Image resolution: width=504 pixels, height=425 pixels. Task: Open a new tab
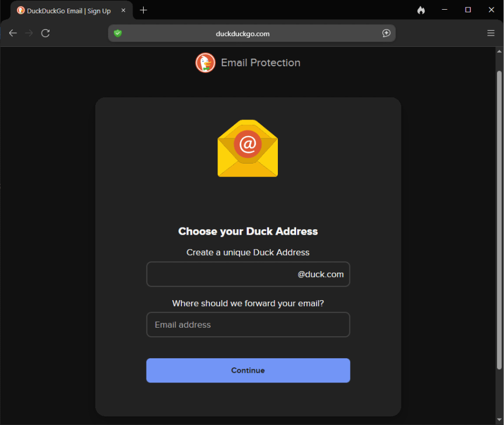click(x=143, y=10)
